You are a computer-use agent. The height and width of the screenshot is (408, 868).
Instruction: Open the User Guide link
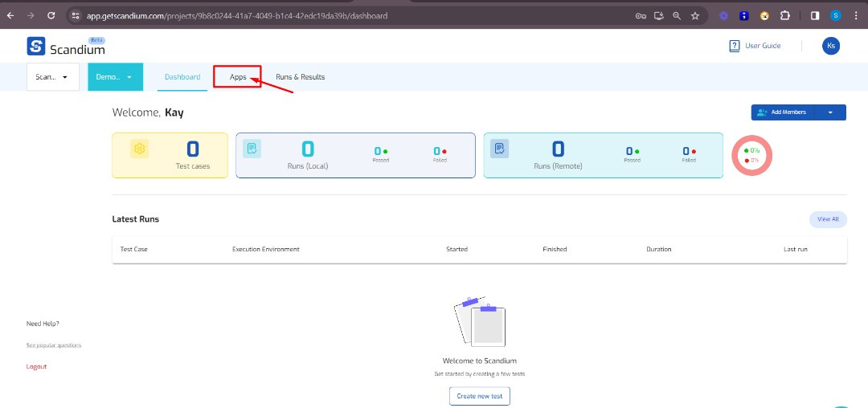(763, 46)
